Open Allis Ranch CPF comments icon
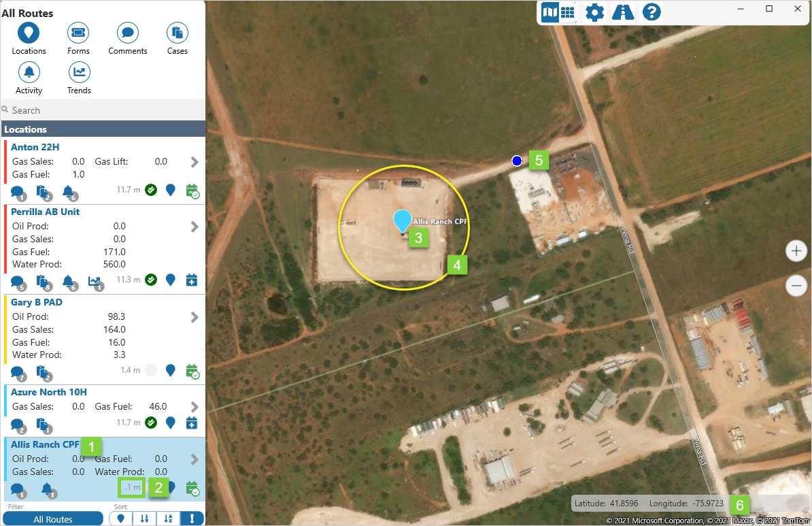 18,490
